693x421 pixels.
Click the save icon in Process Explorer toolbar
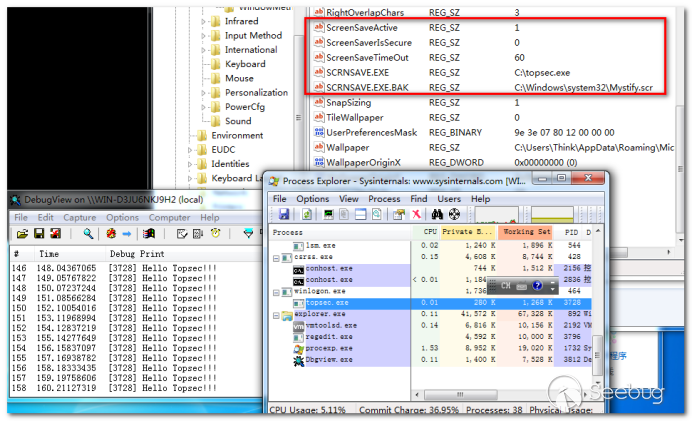[285, 215]
